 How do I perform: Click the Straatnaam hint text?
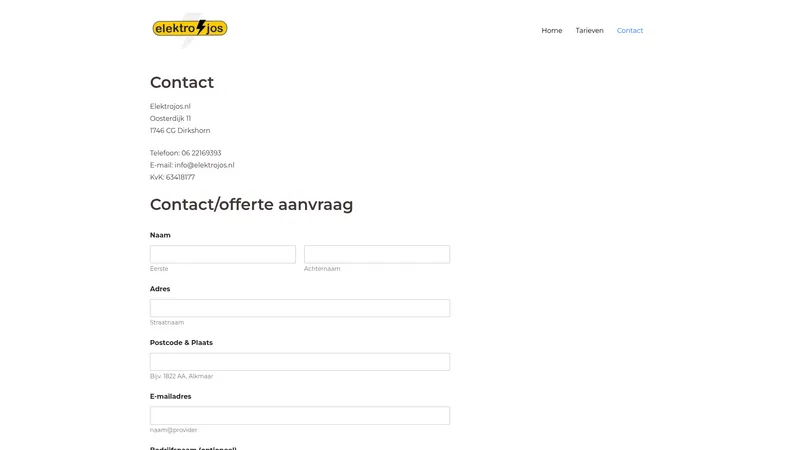pyautogui.click(x=167, y=322)
